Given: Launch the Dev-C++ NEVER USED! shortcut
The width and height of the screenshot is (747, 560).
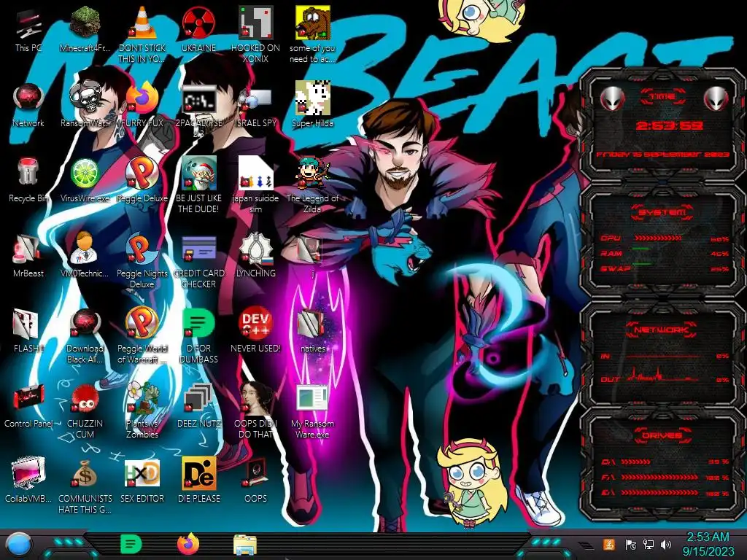Looking at the screenshot, I should point(255,323).
